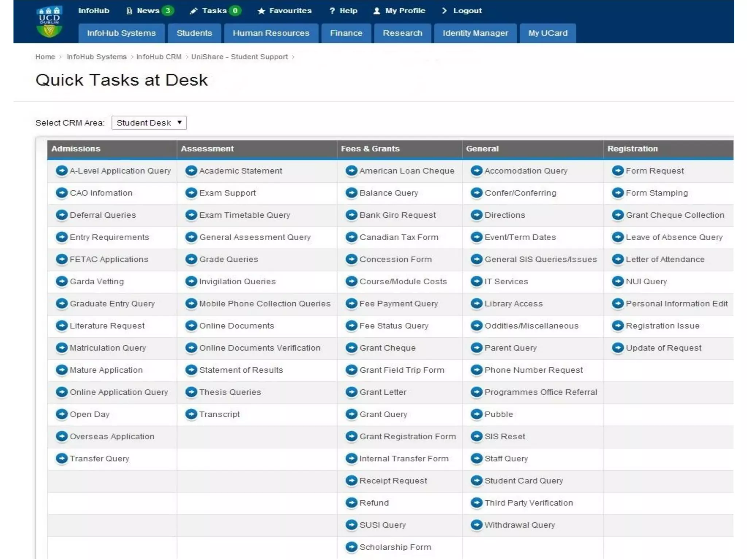Click the Fees & Grants column header

pos(370,149)
